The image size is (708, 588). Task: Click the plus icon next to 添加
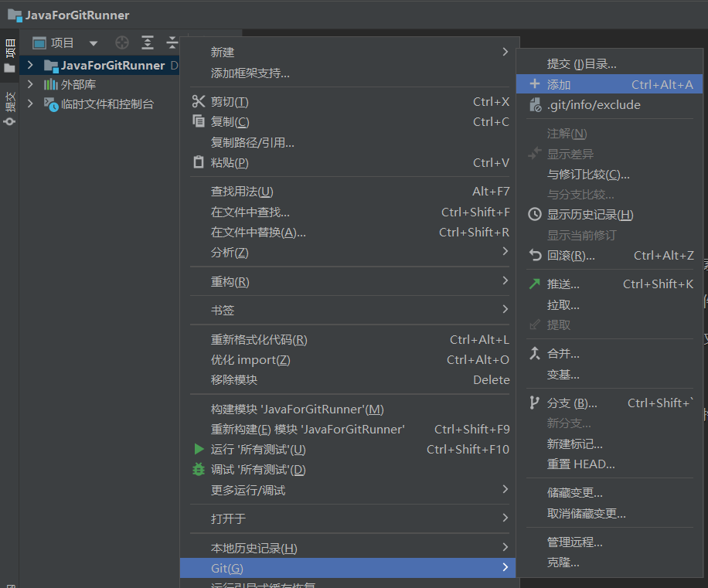coord(535,84)
